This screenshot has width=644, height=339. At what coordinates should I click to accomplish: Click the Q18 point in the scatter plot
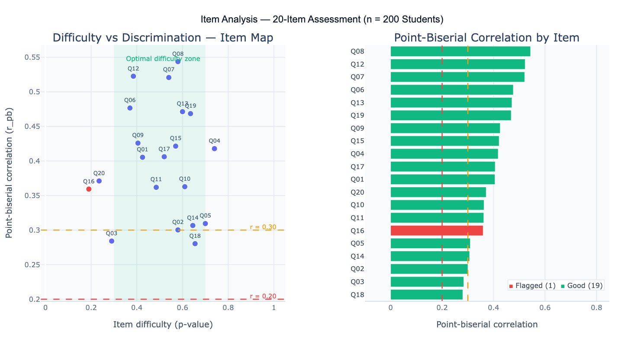(x=195, y=244)
